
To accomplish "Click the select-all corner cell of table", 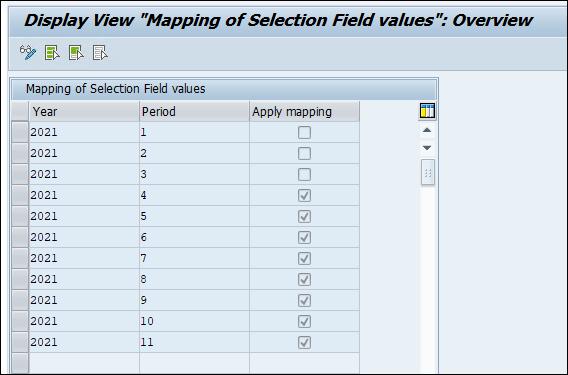I will [x=20, y=111].
